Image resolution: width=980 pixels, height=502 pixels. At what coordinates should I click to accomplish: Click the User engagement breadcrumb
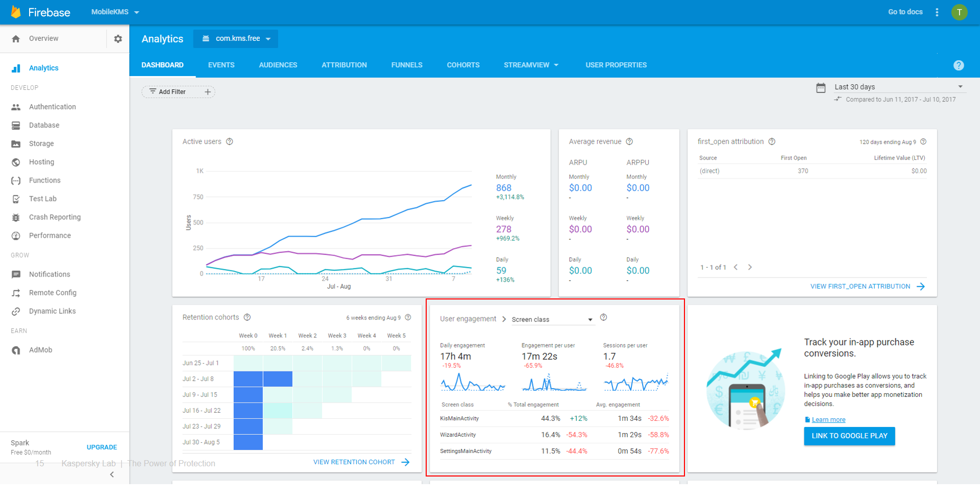[468, 319]
